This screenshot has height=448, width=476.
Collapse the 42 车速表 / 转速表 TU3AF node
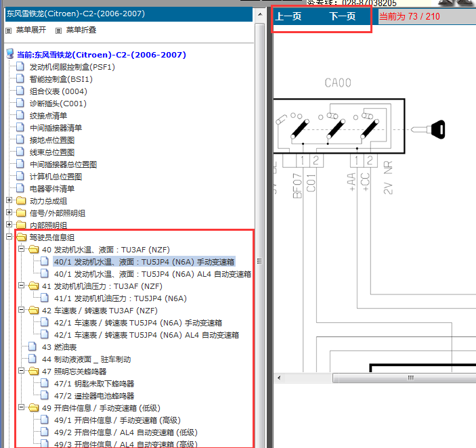pyautogui.click(x=21, y=310)
